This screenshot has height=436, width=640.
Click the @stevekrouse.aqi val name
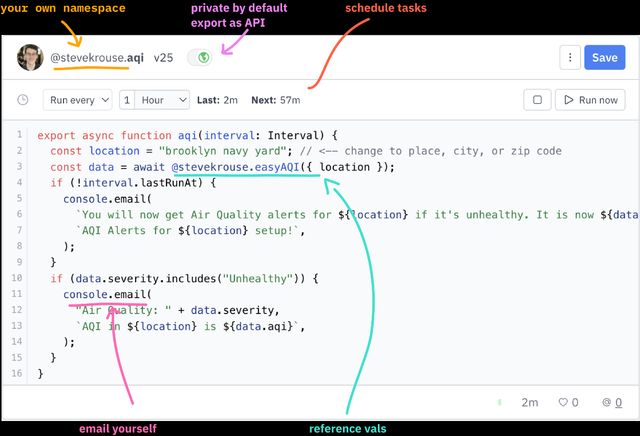(97, 58)
